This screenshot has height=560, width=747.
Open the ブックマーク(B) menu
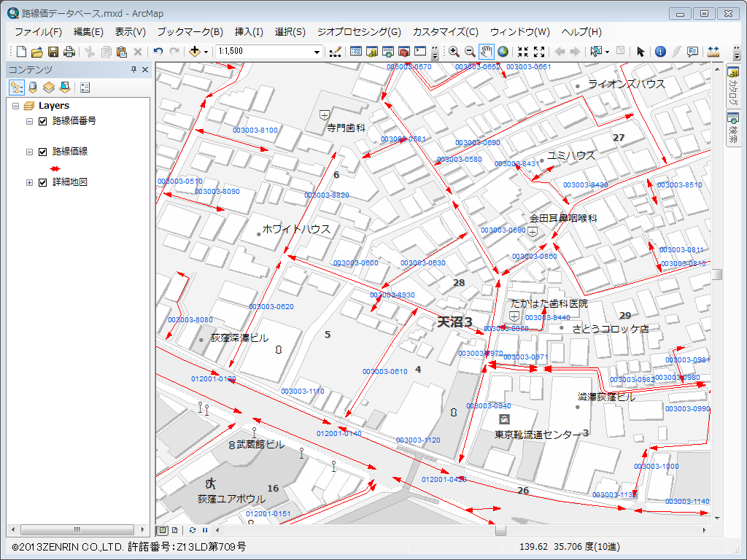190,32
